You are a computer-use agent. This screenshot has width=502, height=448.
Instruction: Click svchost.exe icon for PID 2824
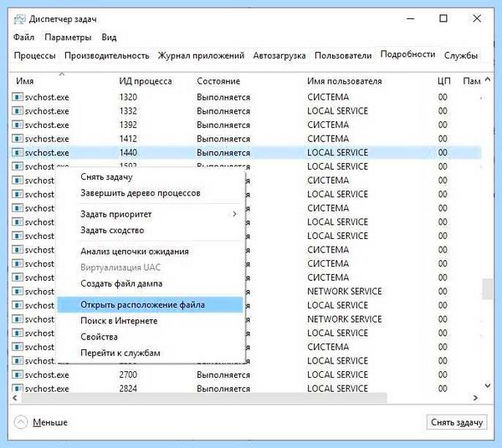pos(18,388)
